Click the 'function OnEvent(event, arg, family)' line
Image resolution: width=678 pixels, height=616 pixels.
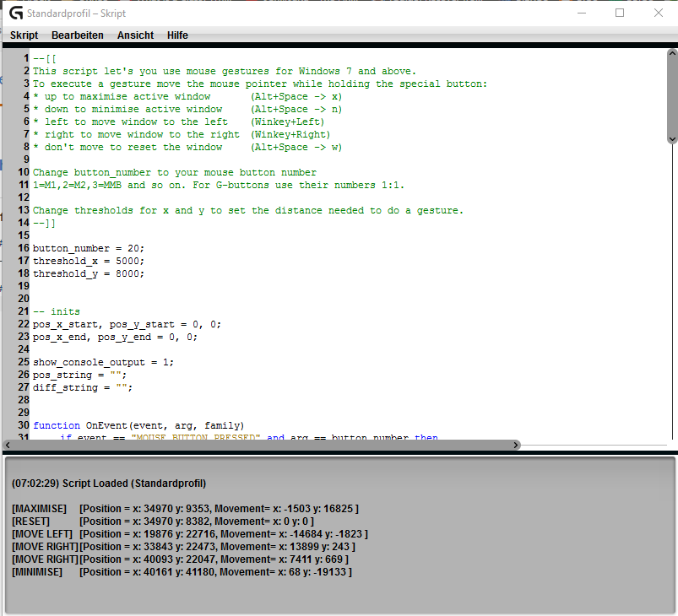pos(138,425)
